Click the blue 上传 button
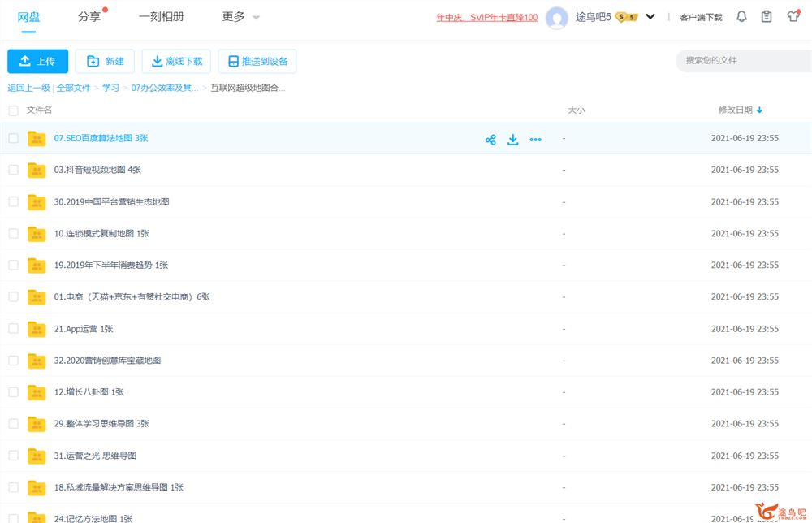The image size is (812, 523). (37, 62)
